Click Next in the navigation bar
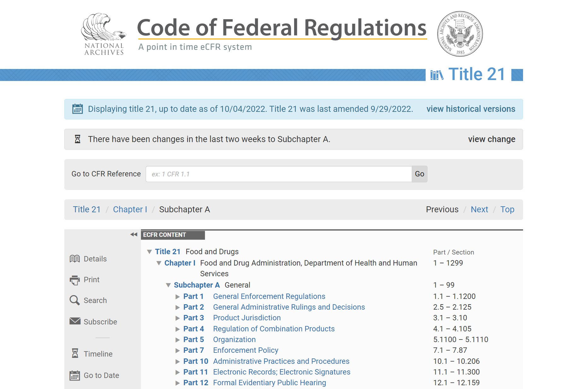The width and height of the screenshot is (588, 389). (479, 209)
